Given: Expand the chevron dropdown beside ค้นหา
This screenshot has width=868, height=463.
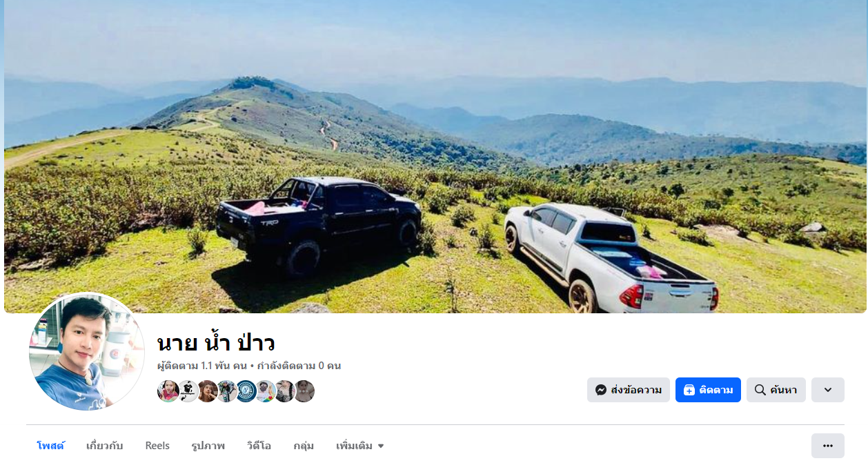Looking at the screenshot, I should (828, 390).
